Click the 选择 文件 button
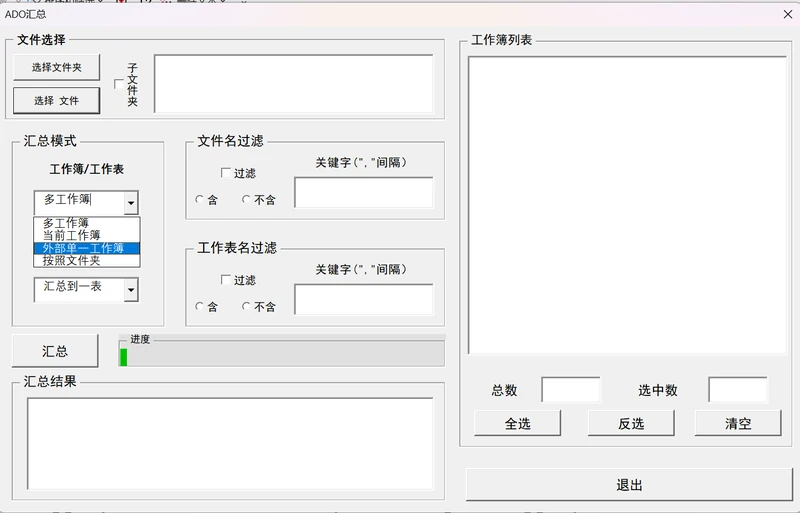Screen dimensions: 800x513 tap(57, 101)
